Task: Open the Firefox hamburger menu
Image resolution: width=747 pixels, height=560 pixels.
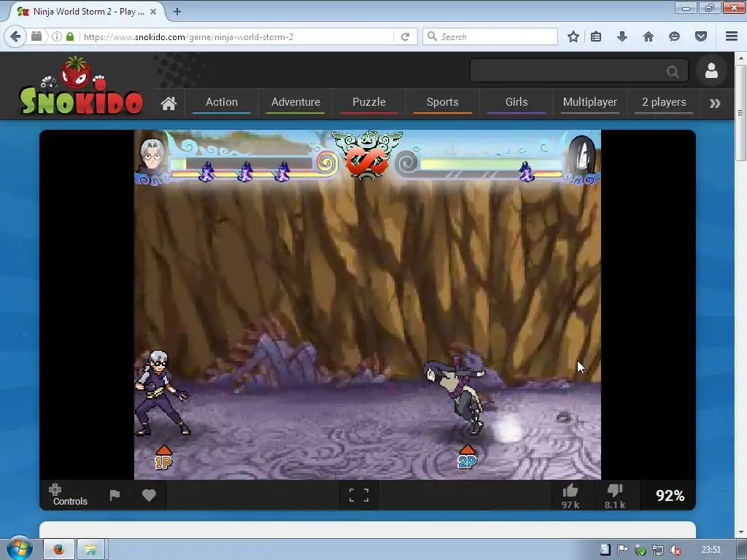Action: (732, 36)
